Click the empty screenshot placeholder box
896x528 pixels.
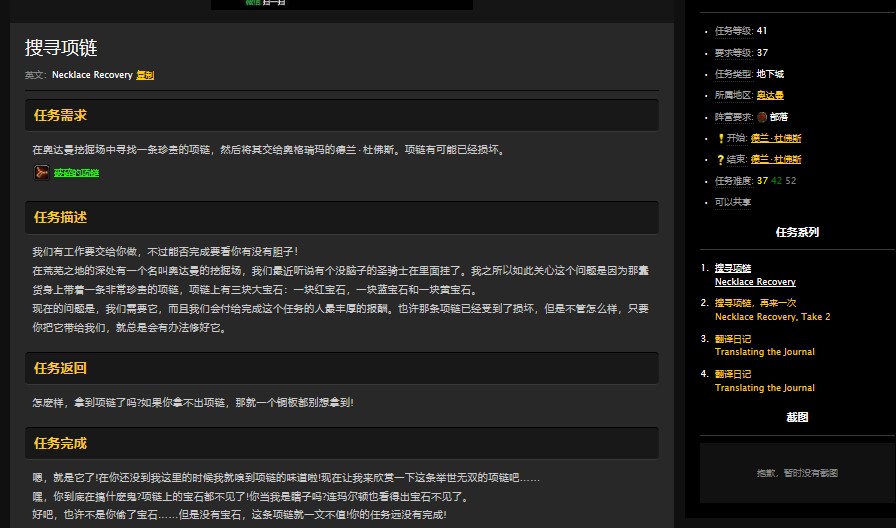pyautogui.click(x=797, y=473)
